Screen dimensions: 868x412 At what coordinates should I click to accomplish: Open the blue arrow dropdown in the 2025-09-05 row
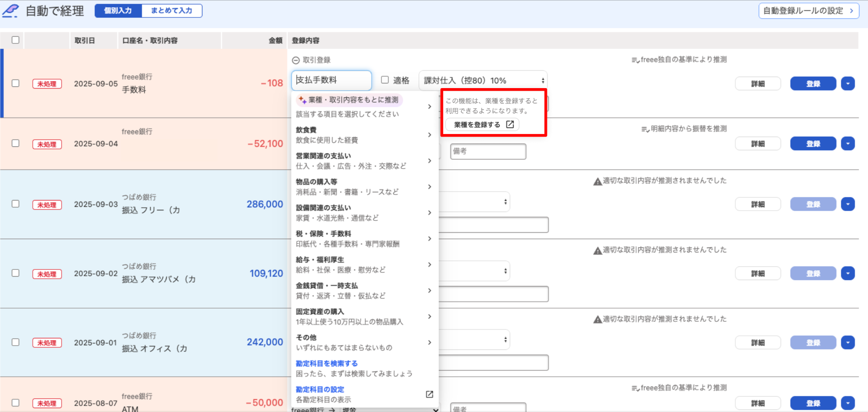tap(848, 83)
